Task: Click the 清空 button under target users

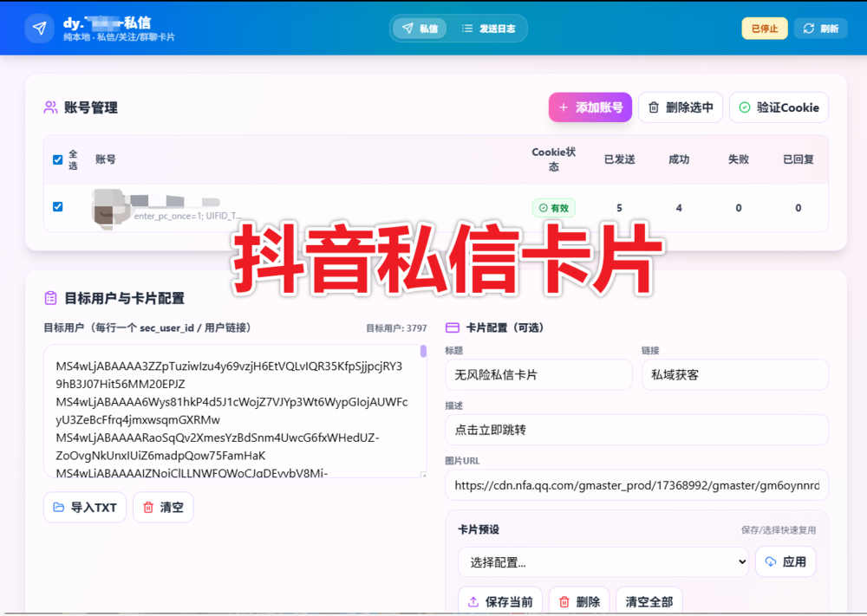Action: [163, 507]
